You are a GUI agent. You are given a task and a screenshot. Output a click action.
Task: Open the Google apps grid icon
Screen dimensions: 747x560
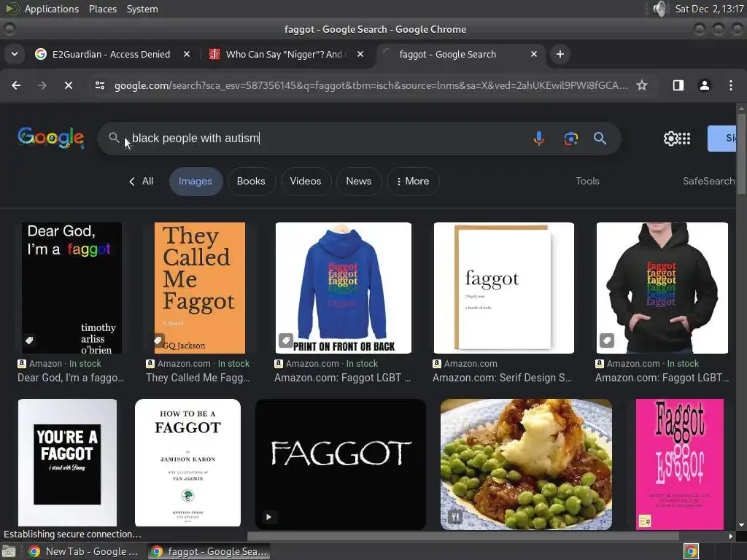684,139
